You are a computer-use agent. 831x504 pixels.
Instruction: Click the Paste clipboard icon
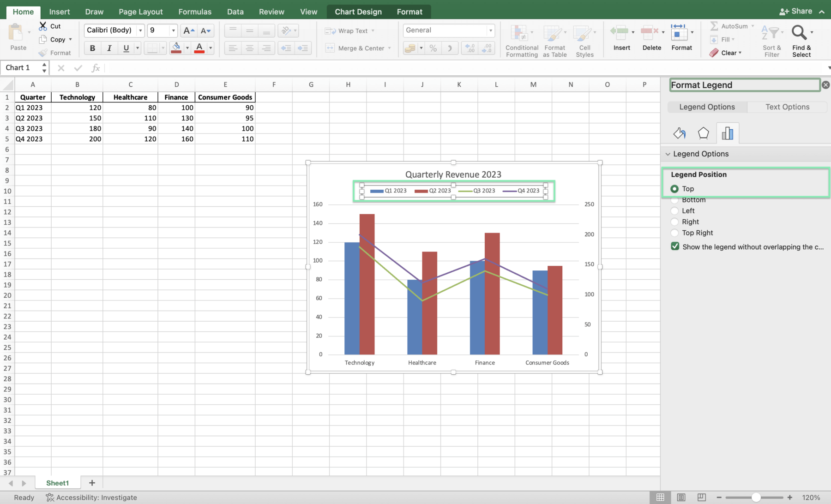click(x=16, y=33)
